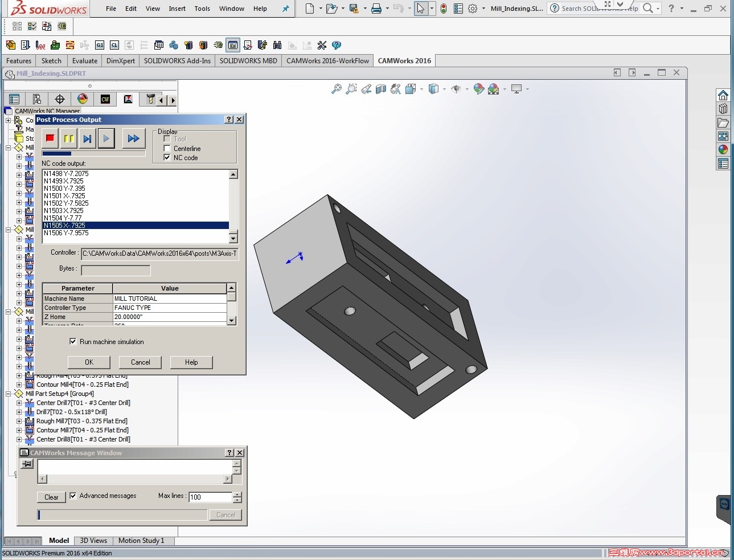734x560 pixels.
Task: Toggle the Centerline display checkbox
Action: [x=167, y=149]
